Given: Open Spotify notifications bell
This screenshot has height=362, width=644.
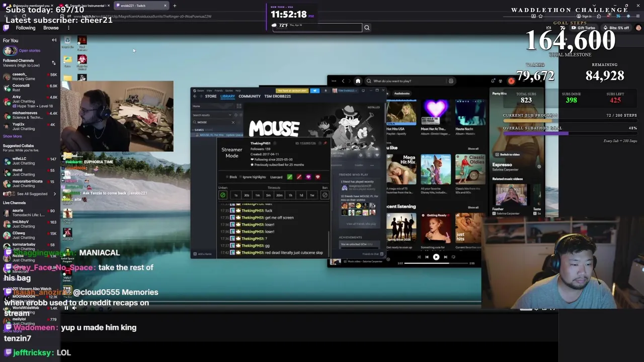Looking at the screenshot, I should point(493,81).
